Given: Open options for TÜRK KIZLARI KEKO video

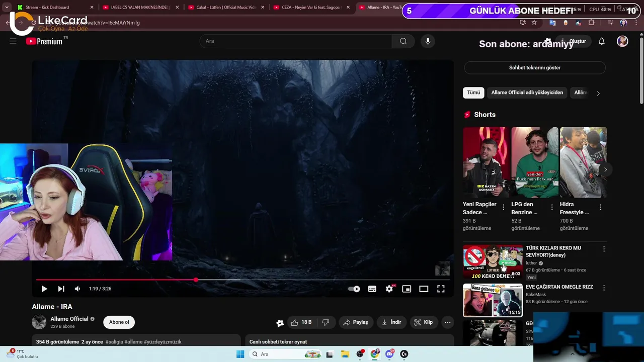Looking at the screenshot, I should click(x=604, y=249).
